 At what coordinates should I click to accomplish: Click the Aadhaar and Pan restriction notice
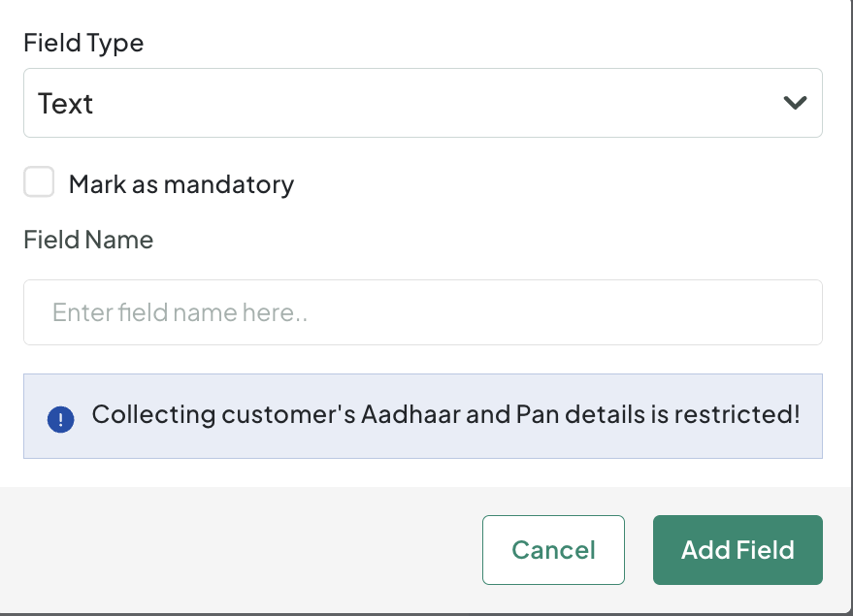coord(423,416)
